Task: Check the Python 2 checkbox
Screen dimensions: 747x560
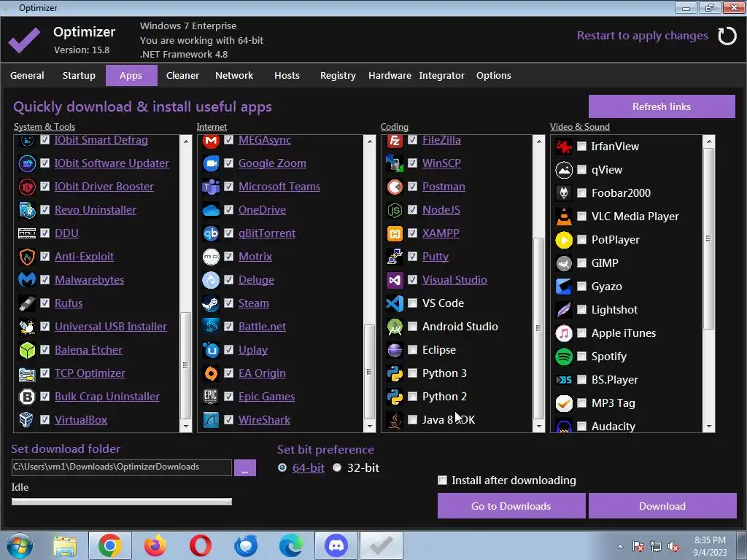Action: 413,396
